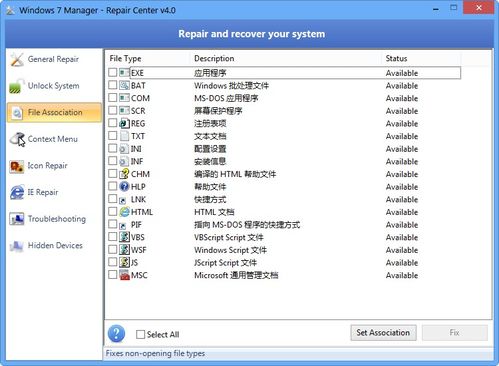
Task: Select the Troubleshooting monitor icon
Action: 17,219
